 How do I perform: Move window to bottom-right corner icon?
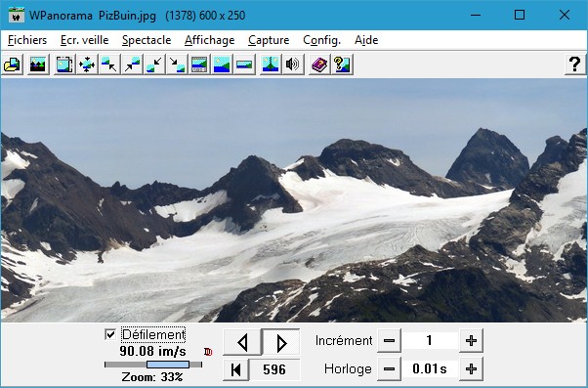point(177,65)
